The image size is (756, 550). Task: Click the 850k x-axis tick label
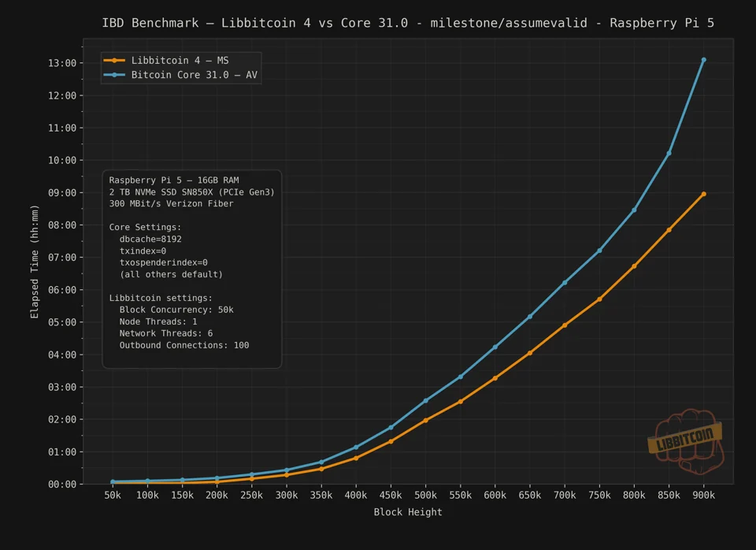(669, 496)
